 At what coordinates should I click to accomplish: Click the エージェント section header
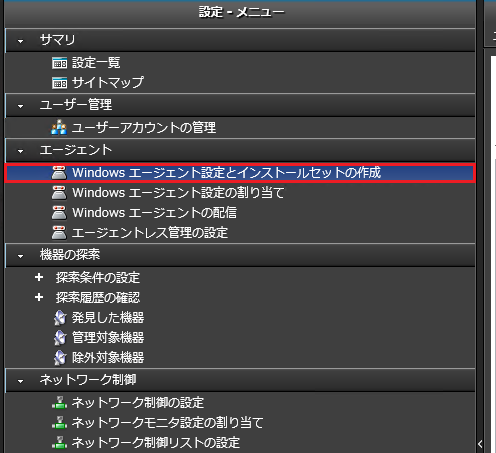tap(240, 150)
